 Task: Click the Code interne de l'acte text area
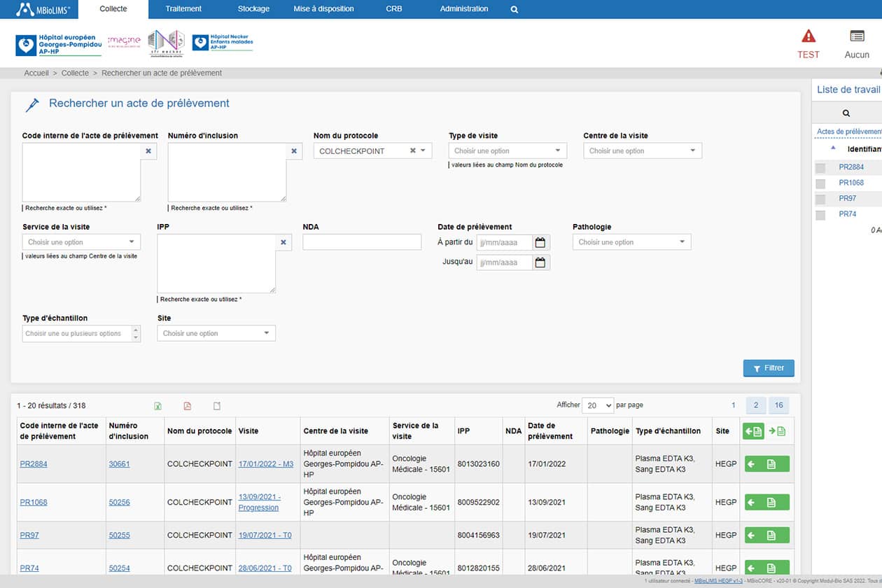[x=81, y=172]
